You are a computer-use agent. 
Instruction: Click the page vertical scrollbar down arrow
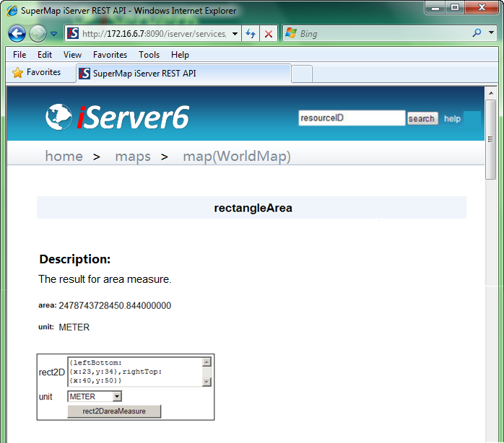tap(491, 437)
